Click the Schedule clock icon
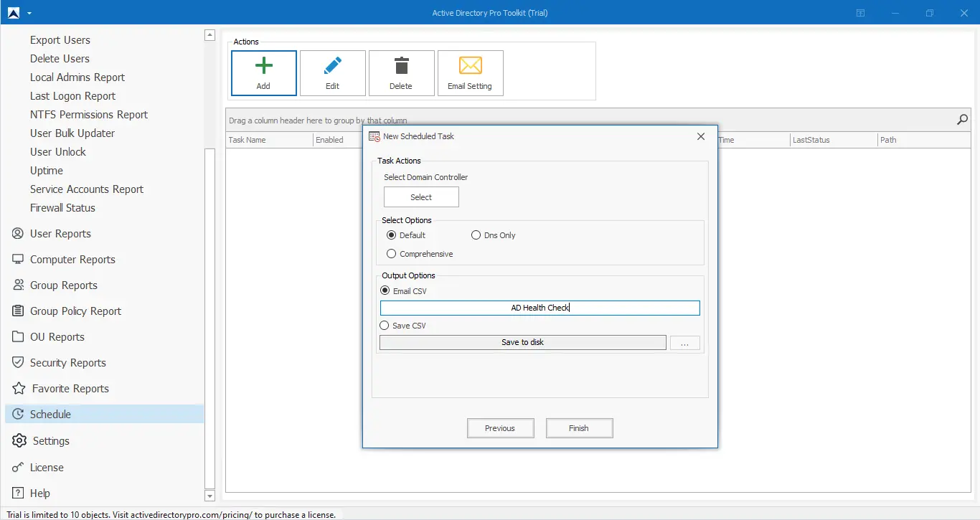Image resolution: width=980 pixels, height=520 pixels. pyautogui.click(x=18, y=415)
